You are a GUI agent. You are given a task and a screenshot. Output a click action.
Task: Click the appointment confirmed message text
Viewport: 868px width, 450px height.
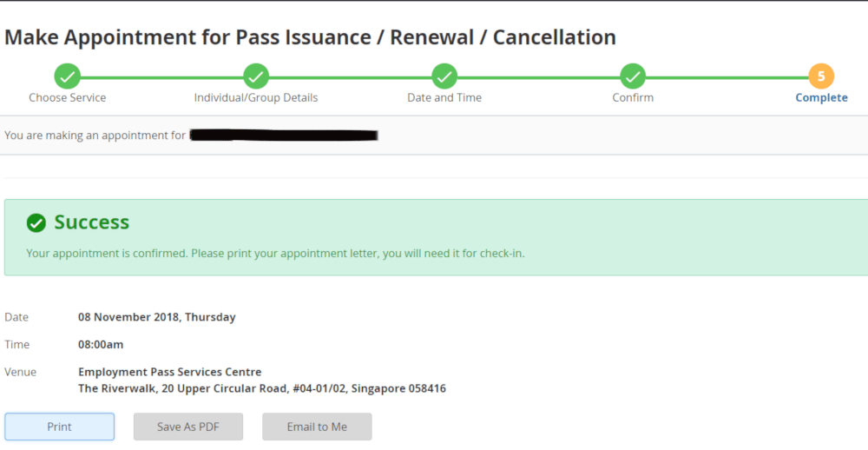(x=275, y=254)
